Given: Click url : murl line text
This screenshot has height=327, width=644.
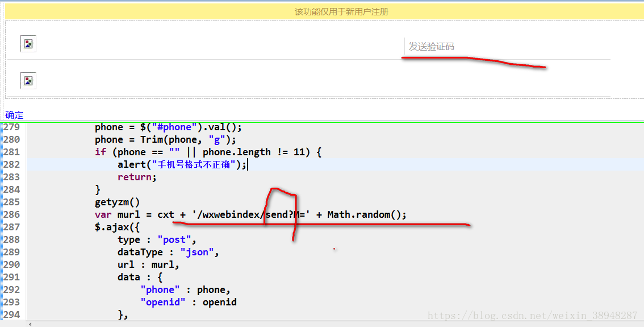Looking at the screenshot, I should tap(149, 265).
